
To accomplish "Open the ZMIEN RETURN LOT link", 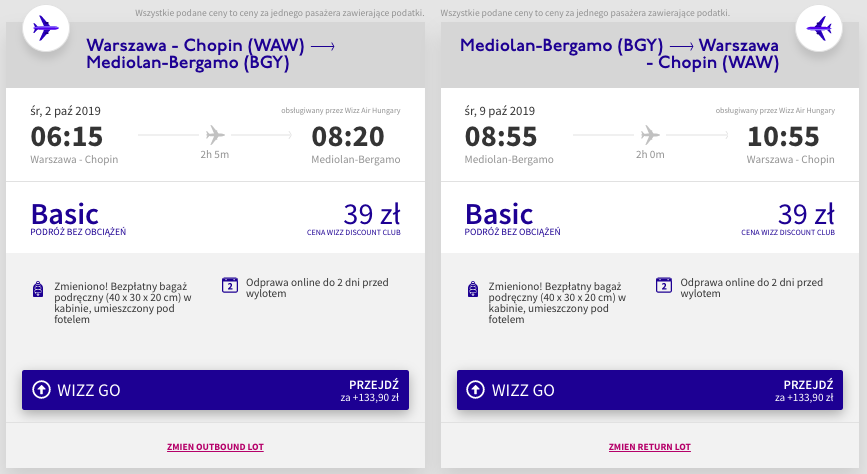I will pyautogui.click(x=650, y=447).
